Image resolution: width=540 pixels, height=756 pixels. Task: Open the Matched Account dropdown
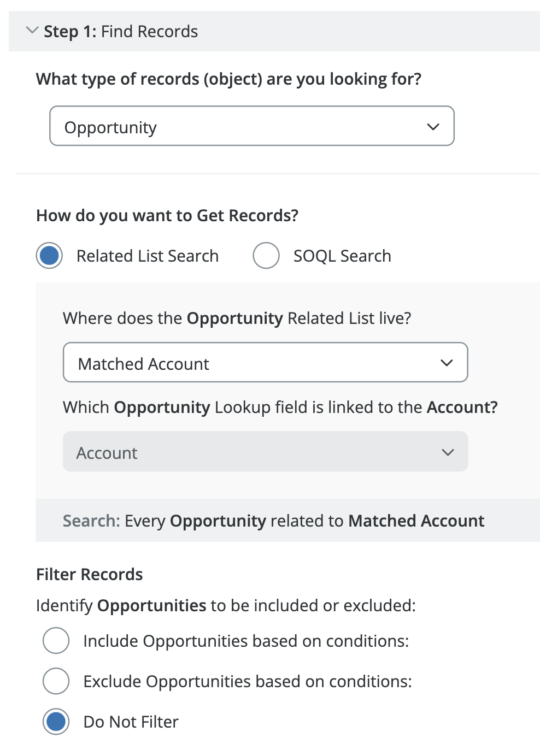tap(265, 363)
